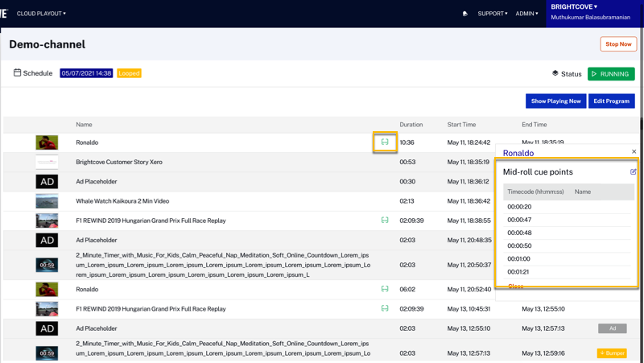Select the Status layers icon

click(555, 73)
